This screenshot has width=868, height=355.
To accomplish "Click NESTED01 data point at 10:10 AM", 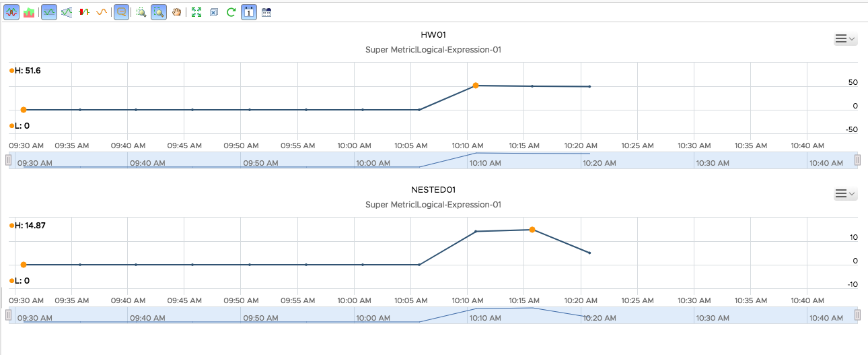I will point(476,231).
